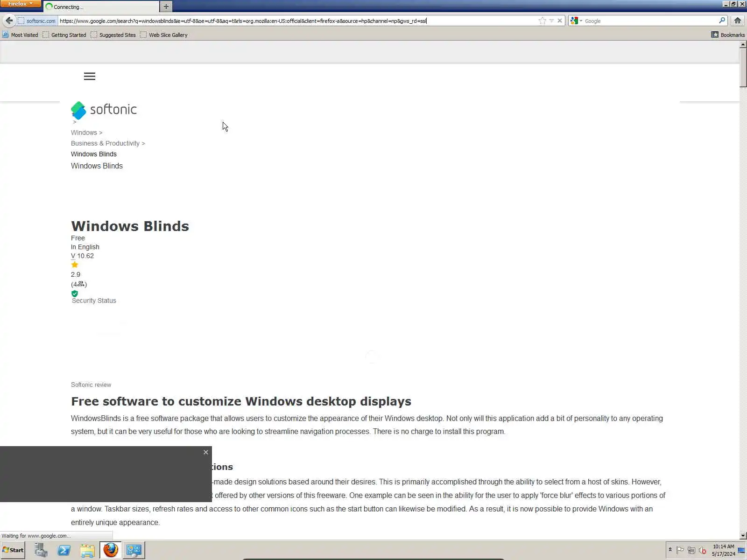Viewport: 747px width, 560px height.
Task: Open Web Slice Gallery bookmark
Action: click(164, 35)
